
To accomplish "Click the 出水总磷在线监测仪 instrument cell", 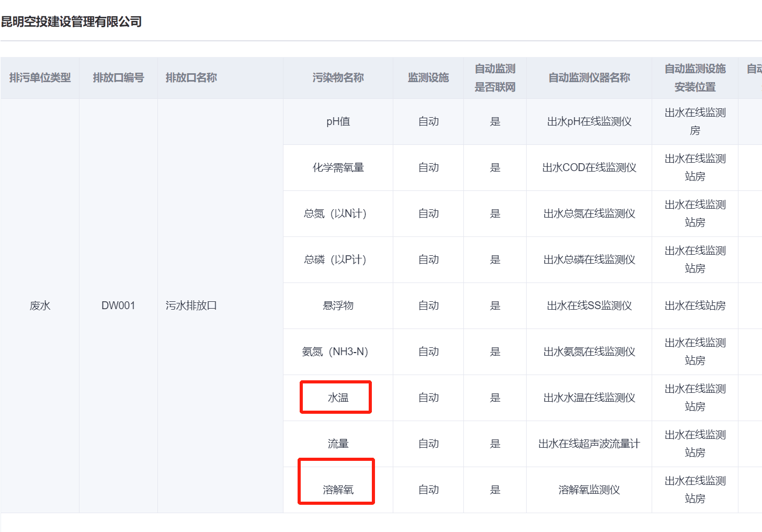I will (589, 259).
